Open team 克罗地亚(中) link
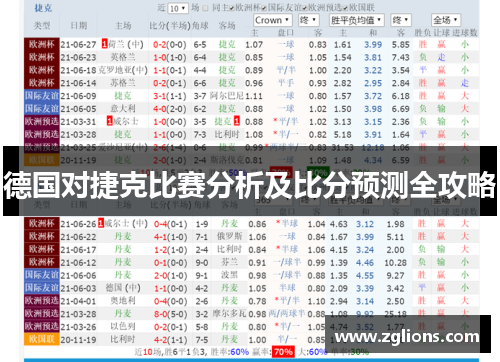The width and height of the screenshot is (500, 362). (x=123, y=70)
